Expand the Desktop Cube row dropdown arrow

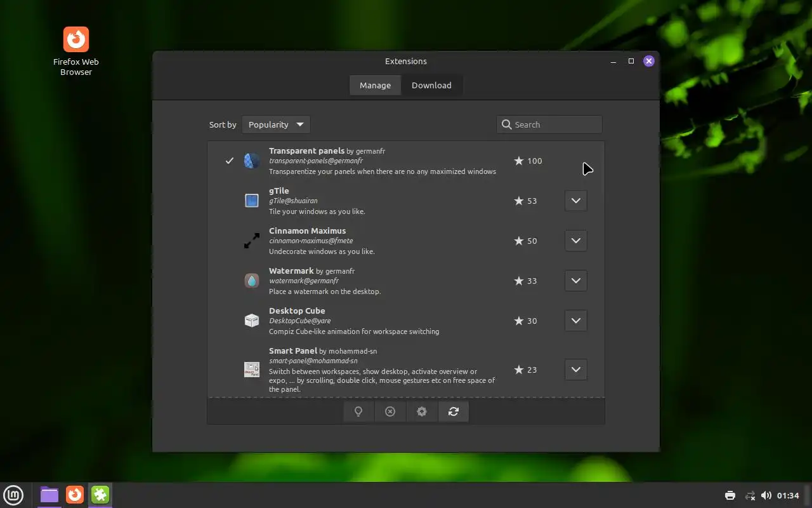(x=575, y=321)
